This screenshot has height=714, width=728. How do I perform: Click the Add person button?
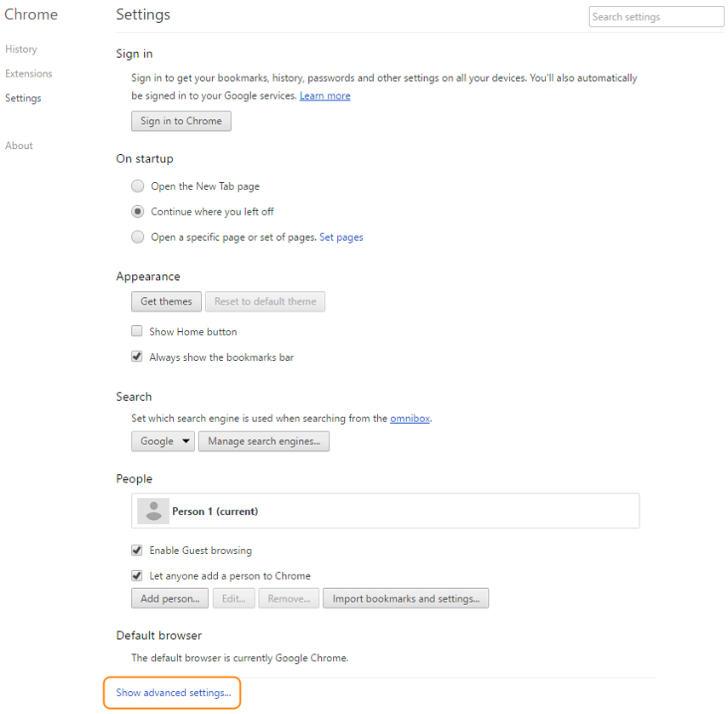pyautogui.click(x=169, y=599)
